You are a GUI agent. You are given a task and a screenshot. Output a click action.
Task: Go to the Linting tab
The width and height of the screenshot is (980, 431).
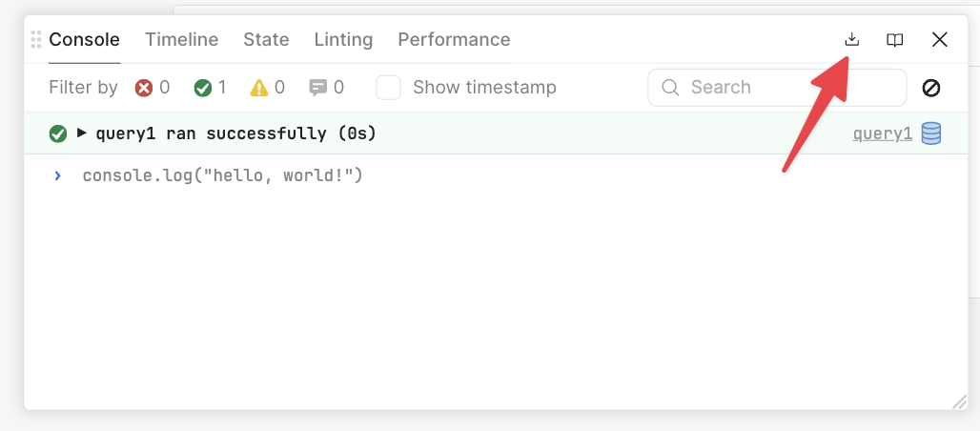coord(343,39)
